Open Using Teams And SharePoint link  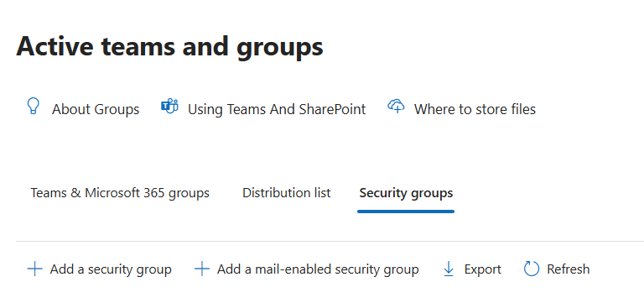[x=277, y=109]
